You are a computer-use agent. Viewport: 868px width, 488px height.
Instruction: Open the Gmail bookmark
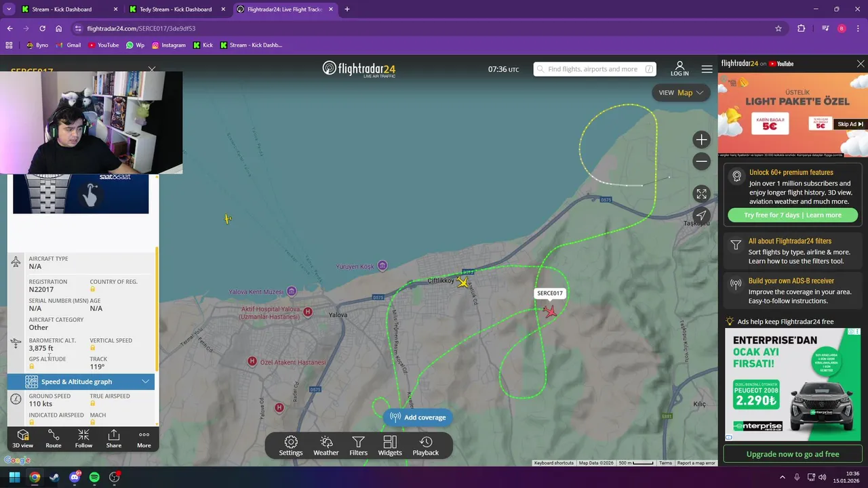(68, 45)
